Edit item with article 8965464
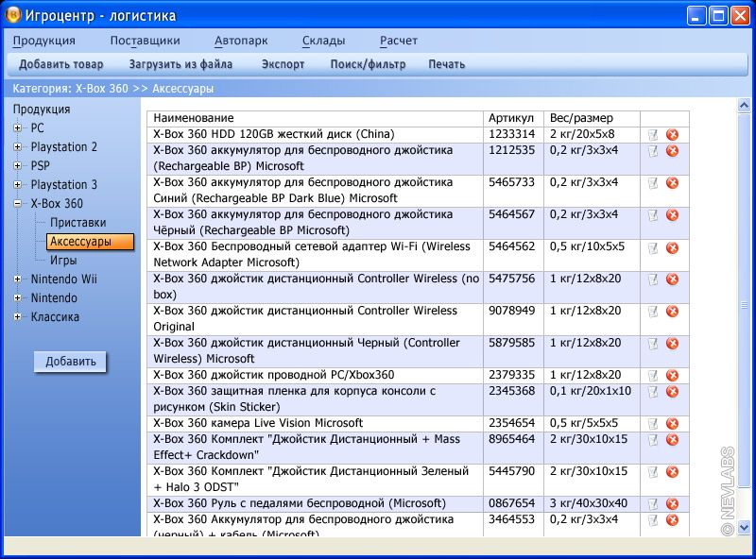Viewport: 756px width, 559px height. pyautogui.click(x=653, y=440)
